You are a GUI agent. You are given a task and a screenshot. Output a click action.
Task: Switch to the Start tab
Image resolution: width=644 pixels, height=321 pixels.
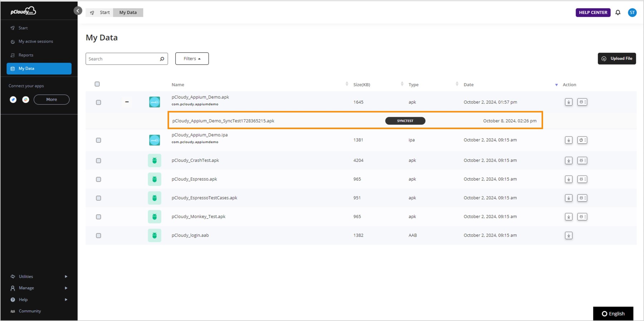tap(100, 13)
